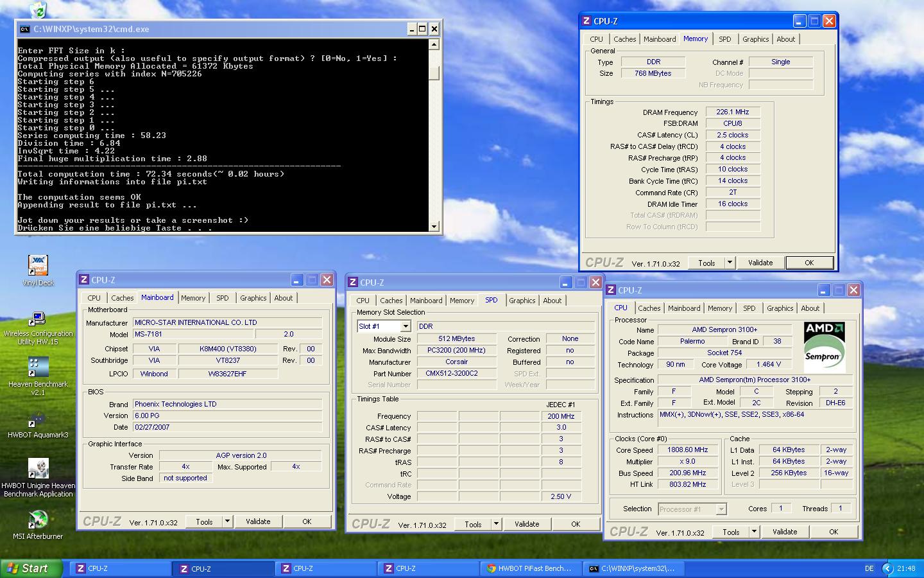Click cmd window scrollbar down arrow
The height and width of the screenshot is (578, 924).
434,226
